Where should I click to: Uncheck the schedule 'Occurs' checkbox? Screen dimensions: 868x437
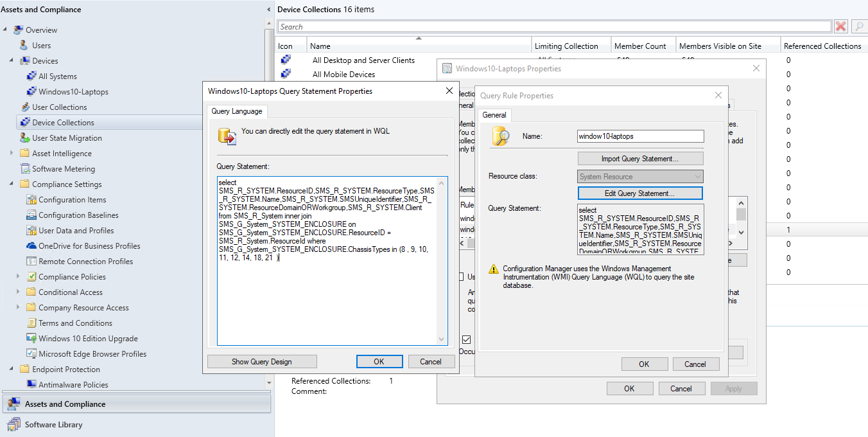click(466, 339)
